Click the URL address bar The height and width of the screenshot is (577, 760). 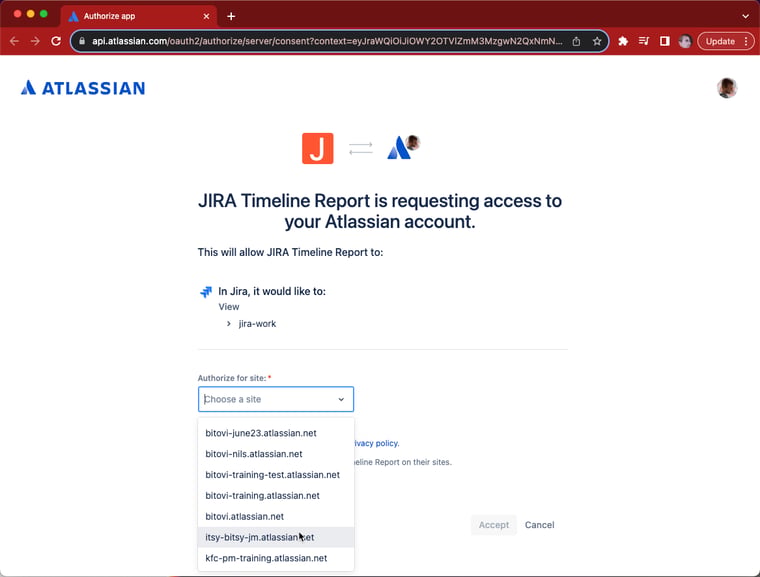point(327,41)
